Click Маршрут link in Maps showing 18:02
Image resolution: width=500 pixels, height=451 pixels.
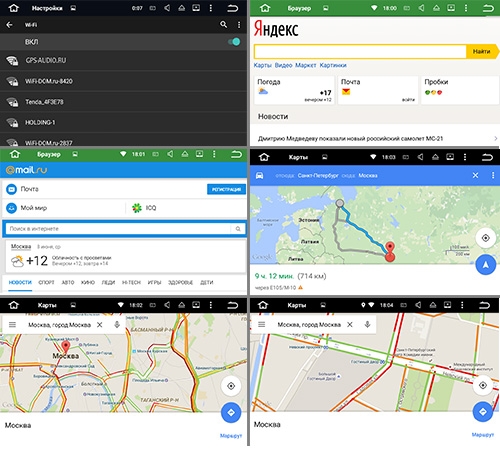pos(231,436)
